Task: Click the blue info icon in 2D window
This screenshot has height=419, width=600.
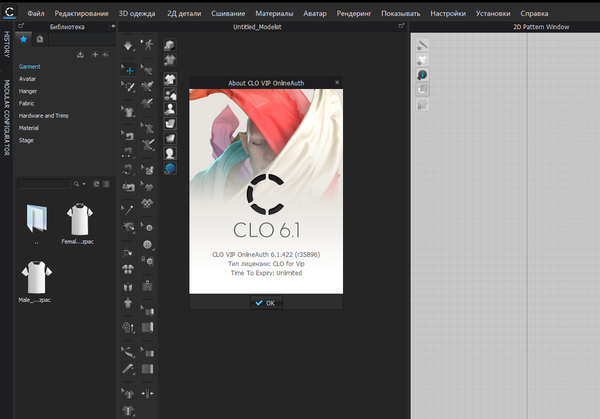Action: tap(423, 76)
